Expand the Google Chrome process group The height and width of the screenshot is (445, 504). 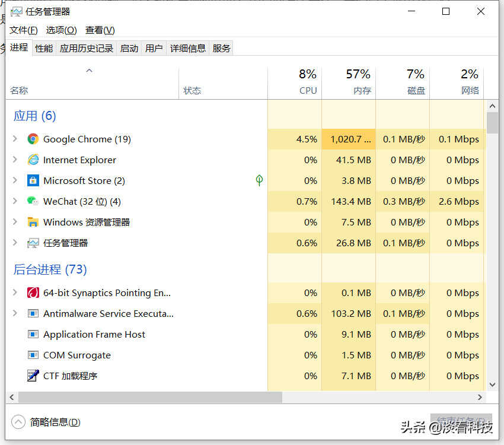(15, 139)
